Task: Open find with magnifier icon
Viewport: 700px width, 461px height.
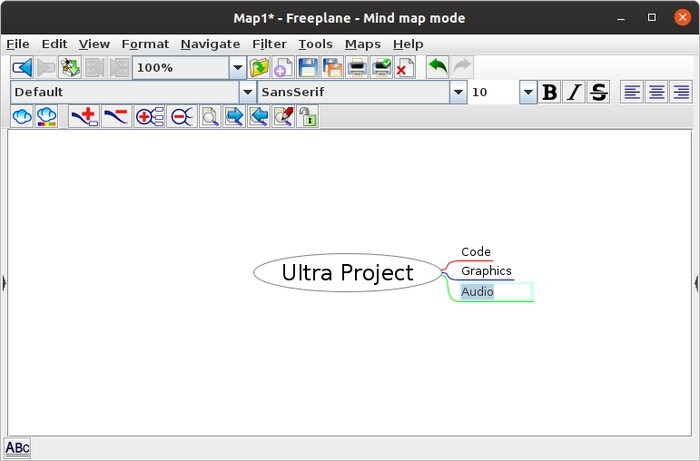Action: (210, 116)
